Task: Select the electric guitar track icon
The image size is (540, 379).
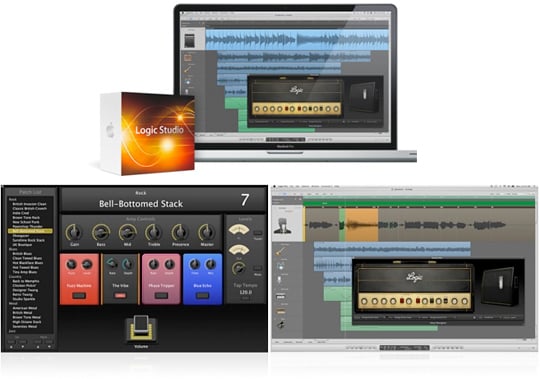Action: pos(281,252)
